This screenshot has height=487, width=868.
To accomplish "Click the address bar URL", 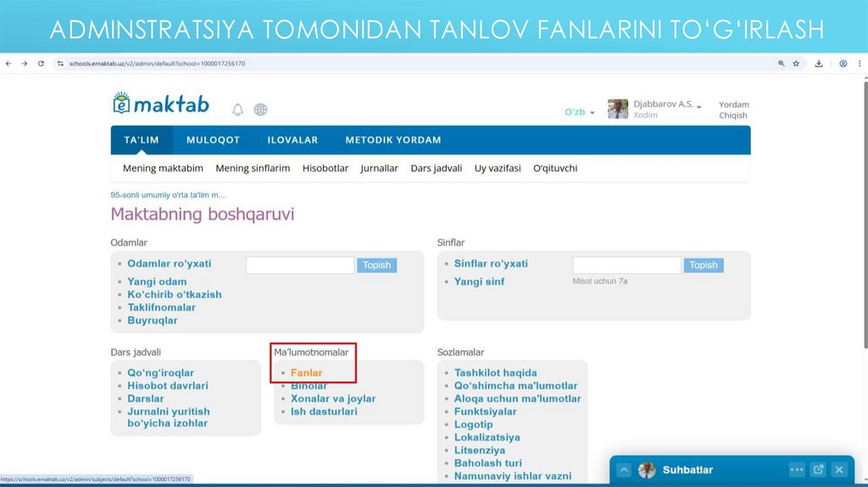I will click(157, 64).
